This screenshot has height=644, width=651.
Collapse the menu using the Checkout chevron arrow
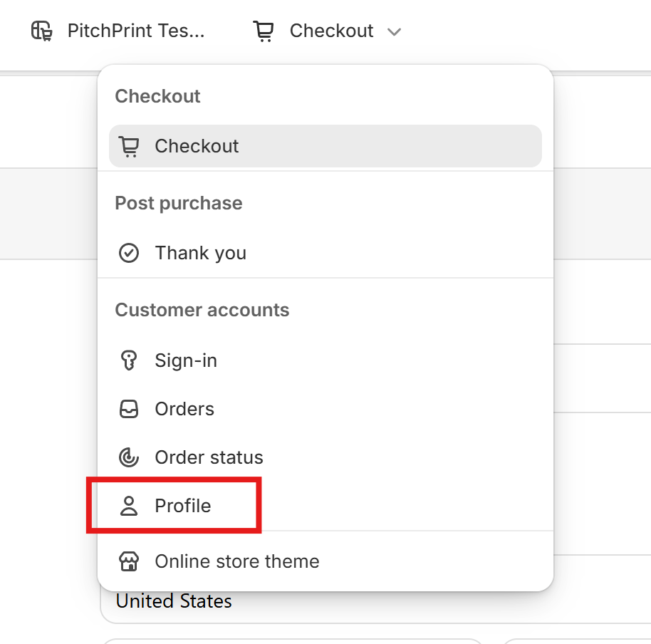tap(394, 32)
